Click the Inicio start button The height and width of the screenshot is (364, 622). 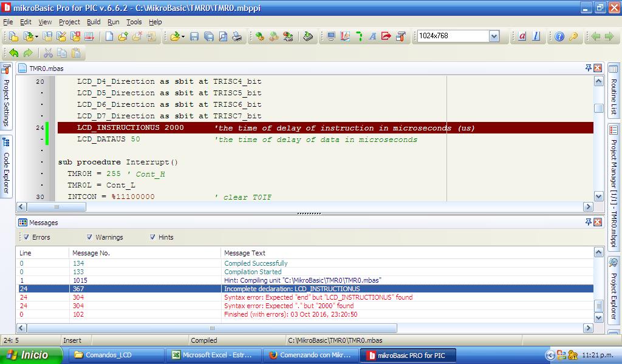[x=31, y=355]
